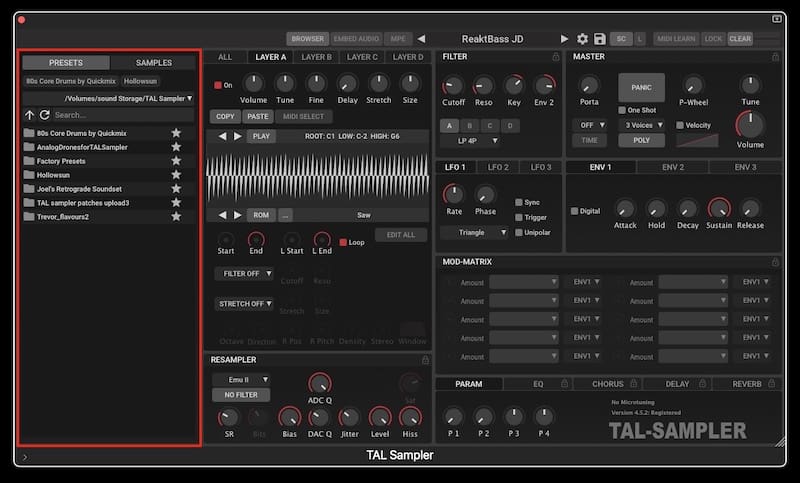Click the Cutoff knob

pyautogui.click(x=453, y=86)
